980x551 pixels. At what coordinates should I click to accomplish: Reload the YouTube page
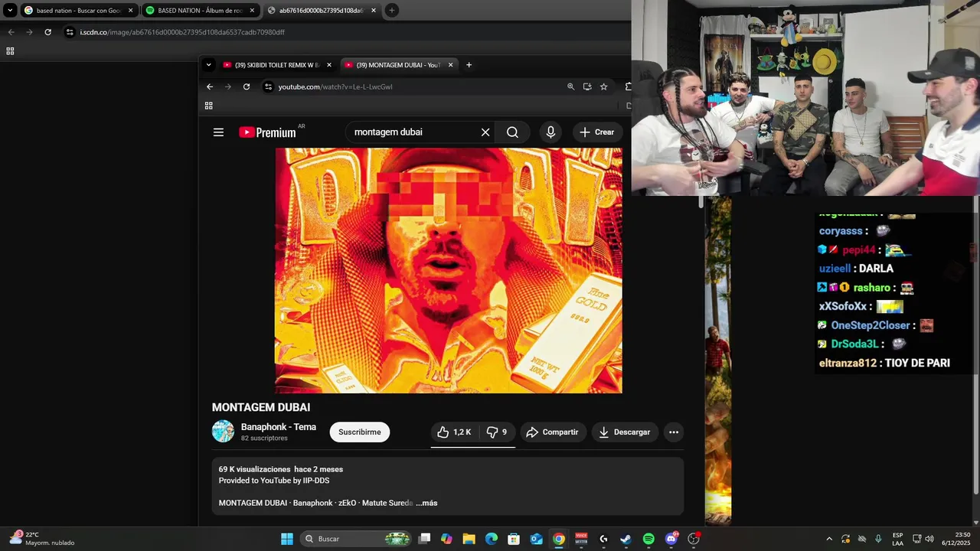(x=247, y=86)
